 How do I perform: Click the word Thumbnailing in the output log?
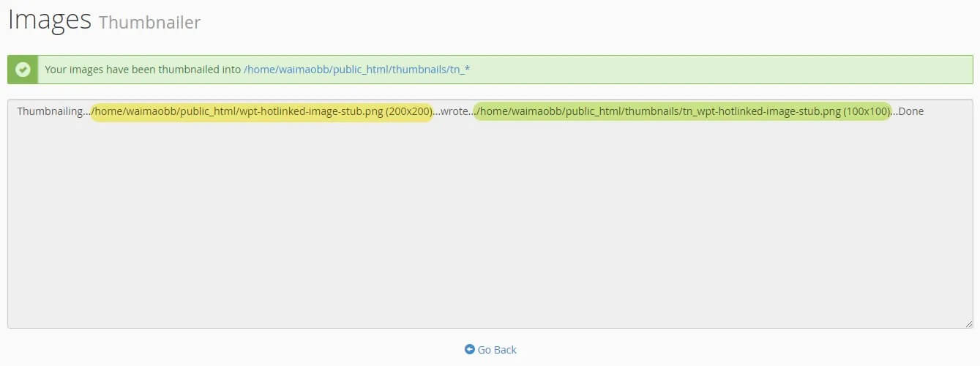pos(50,111)
